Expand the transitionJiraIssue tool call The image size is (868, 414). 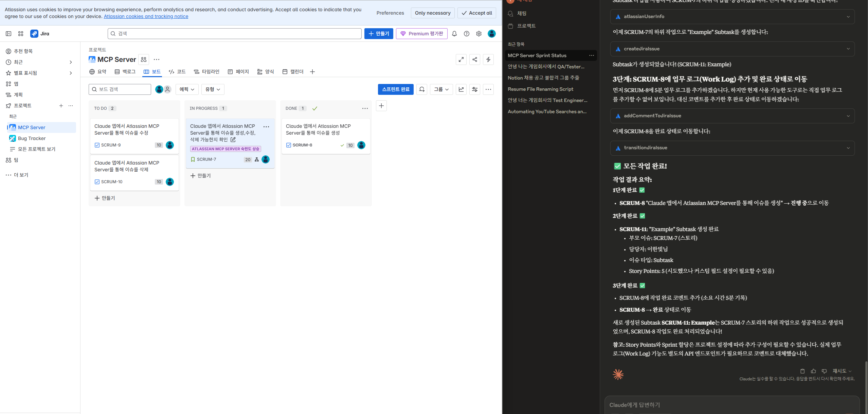click(733, 148)
